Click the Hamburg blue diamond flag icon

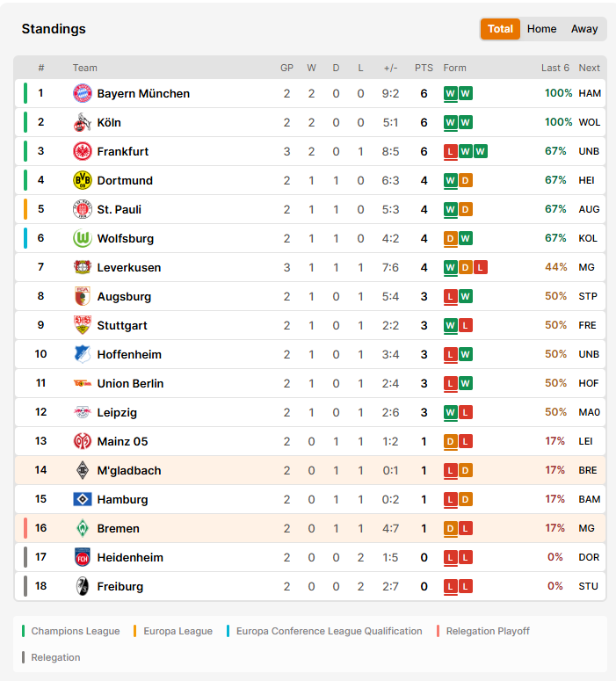[82, 499]
